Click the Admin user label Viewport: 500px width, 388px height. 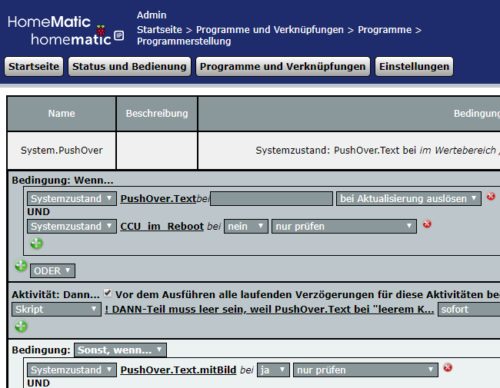tap(152, 15)
